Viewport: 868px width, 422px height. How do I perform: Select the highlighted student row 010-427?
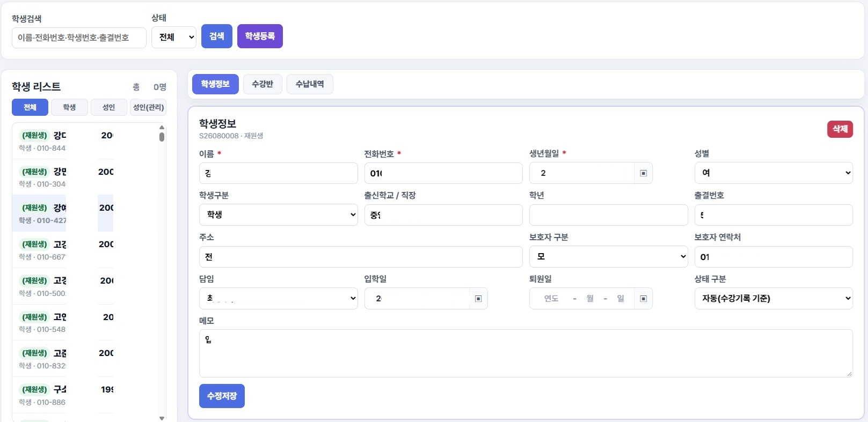86,213
